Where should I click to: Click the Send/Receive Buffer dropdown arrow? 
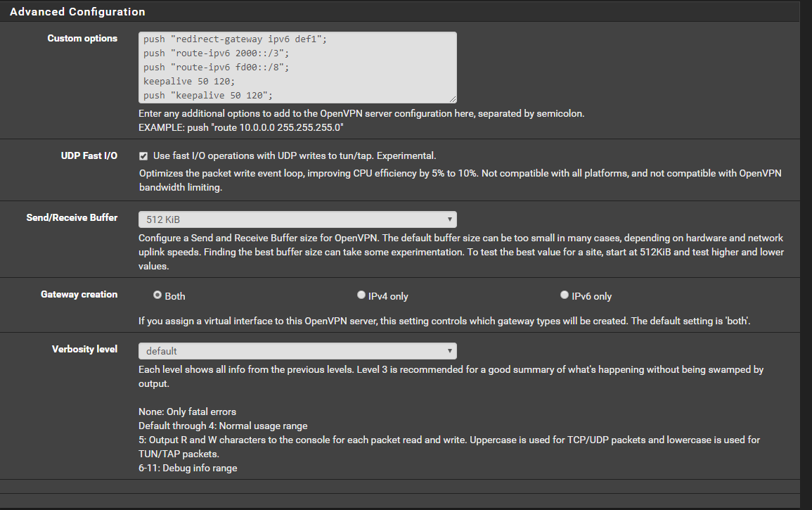[449, 219]
